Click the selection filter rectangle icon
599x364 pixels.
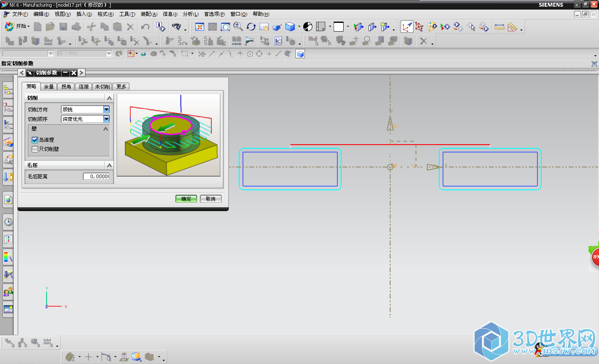tap(185, 54)
